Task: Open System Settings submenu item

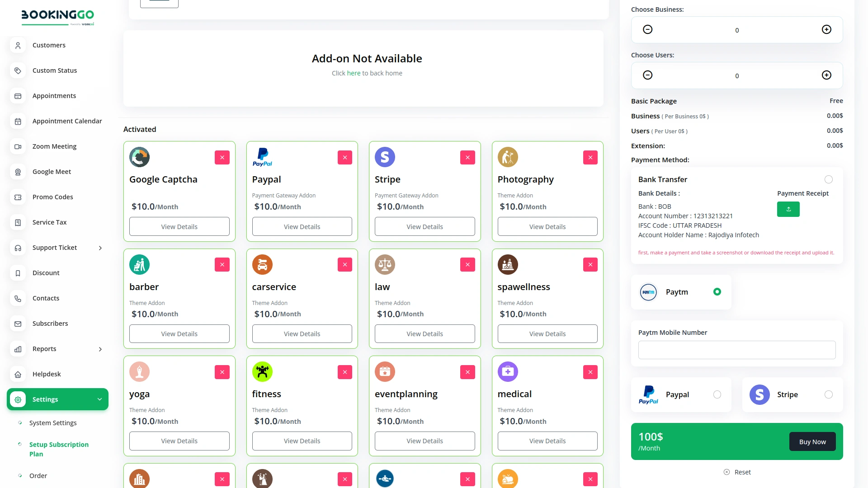Action: [x=53, y=423]
